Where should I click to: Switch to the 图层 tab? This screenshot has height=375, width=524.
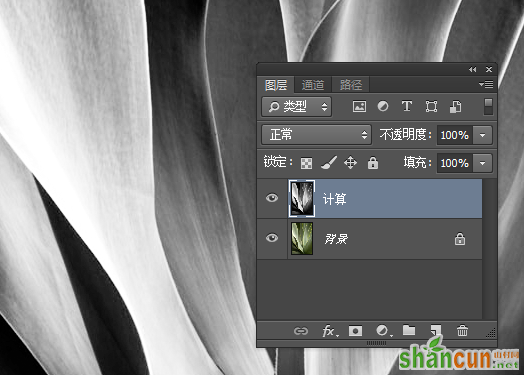click(276, 85)
